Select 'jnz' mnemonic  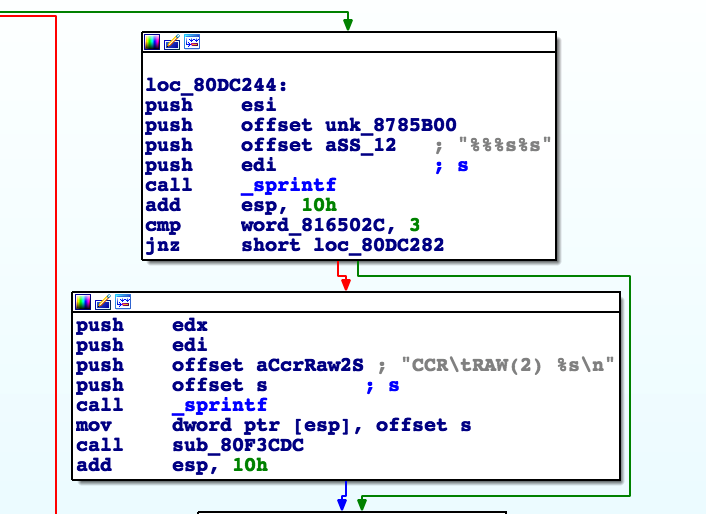(x=163, y=245)
